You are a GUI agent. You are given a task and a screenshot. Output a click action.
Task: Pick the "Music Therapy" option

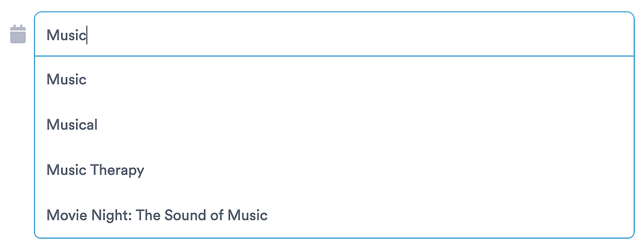[x=95, y=170]
